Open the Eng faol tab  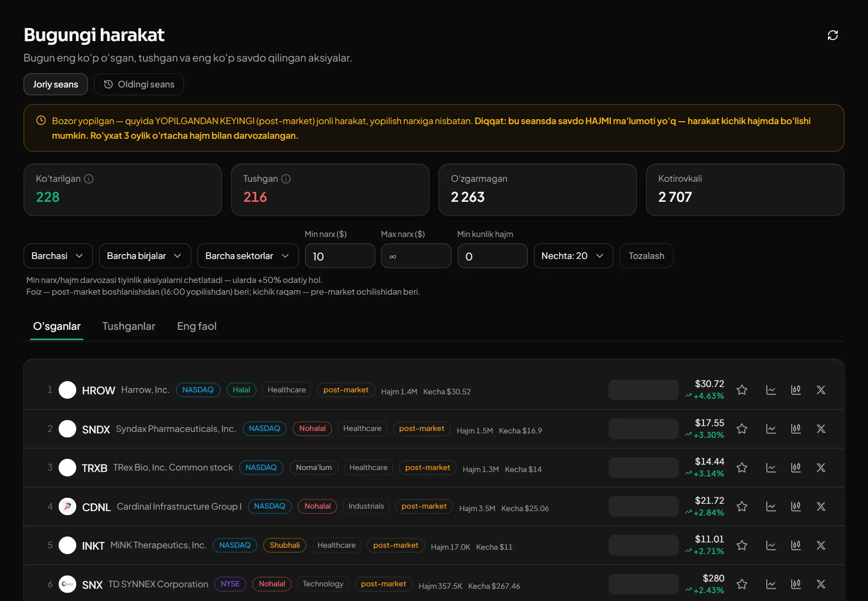(197, 326)
